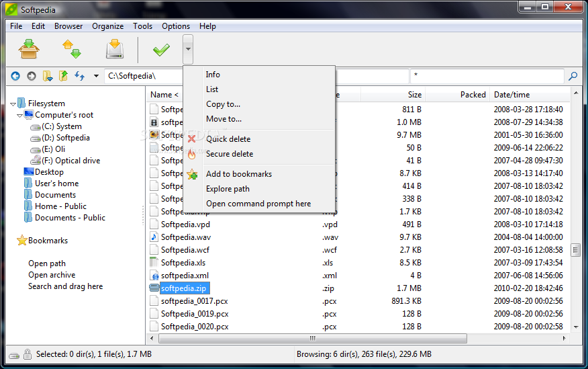
Task: Click Search and drag here in sidebar
Action: [x=65, y=286]
